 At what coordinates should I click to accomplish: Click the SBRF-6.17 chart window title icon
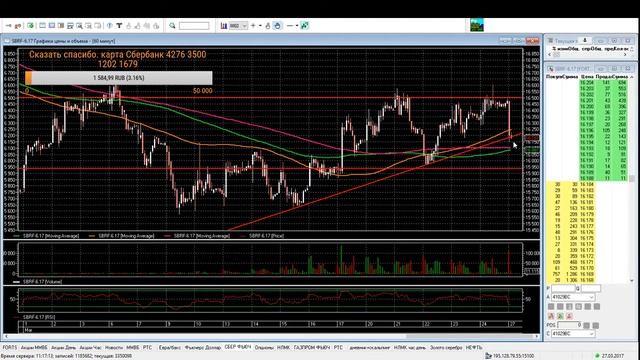coord(7,41)
